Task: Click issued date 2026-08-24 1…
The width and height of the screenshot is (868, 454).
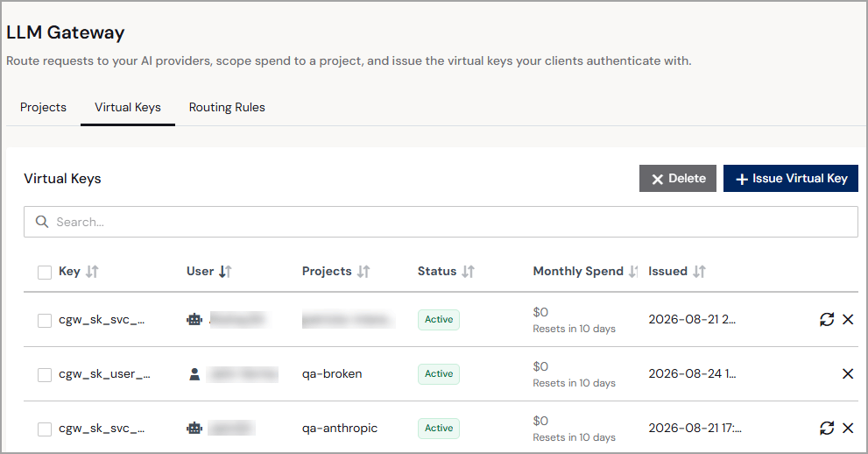Action: [692, 373]
